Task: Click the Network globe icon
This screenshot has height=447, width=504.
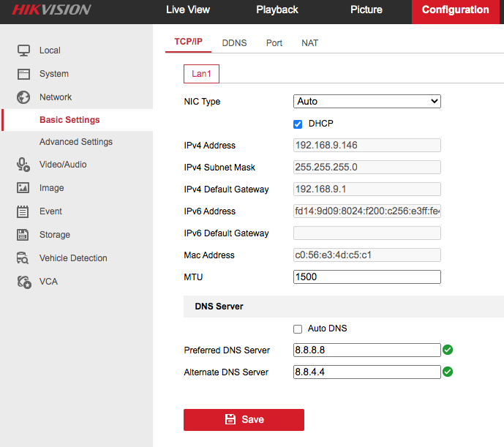Action: point(23,97)
